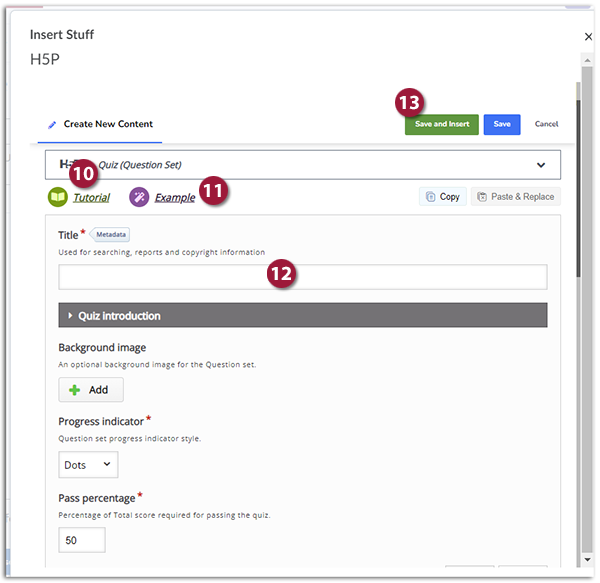Open the Example link
This screenshot has height=583, width=600.
[x=175, y=198]
